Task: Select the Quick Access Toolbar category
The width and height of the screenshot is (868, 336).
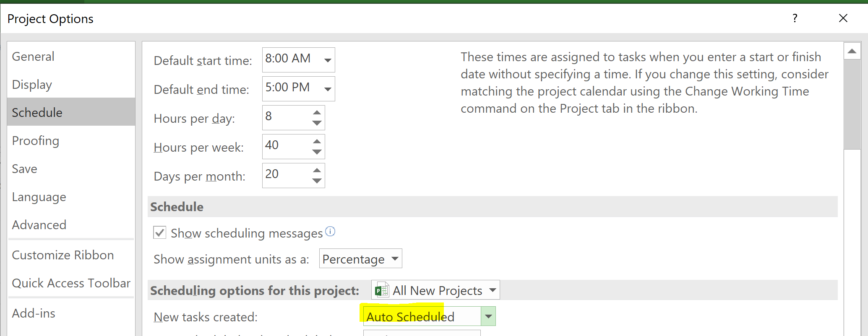Action: coord(71,283)
